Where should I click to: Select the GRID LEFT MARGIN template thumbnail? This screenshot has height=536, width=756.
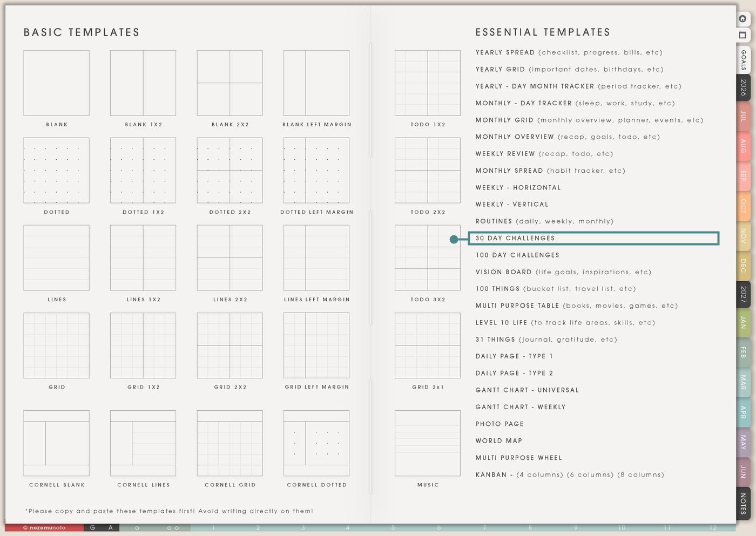tap(316, 345)
